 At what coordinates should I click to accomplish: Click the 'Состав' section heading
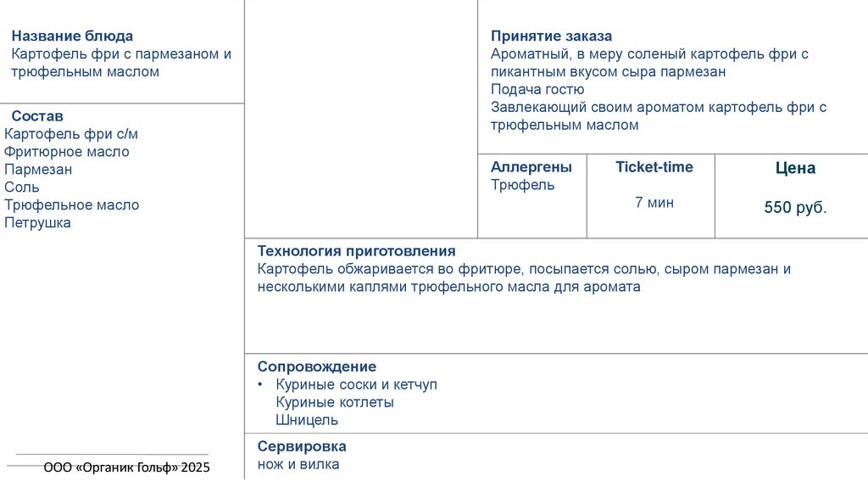[37, 116]
